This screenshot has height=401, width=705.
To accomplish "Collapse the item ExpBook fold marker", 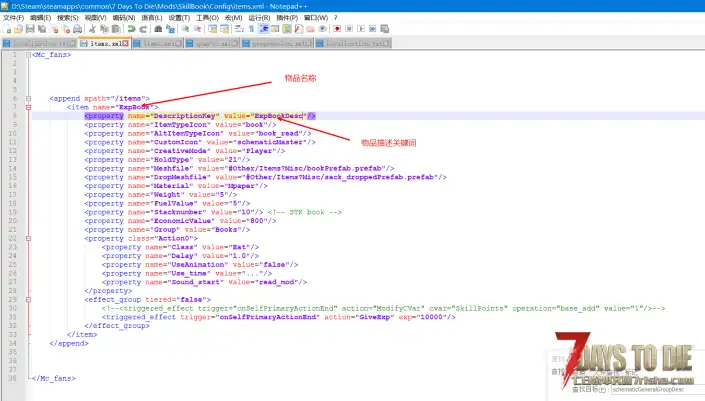I will click(x=28, y=107).
